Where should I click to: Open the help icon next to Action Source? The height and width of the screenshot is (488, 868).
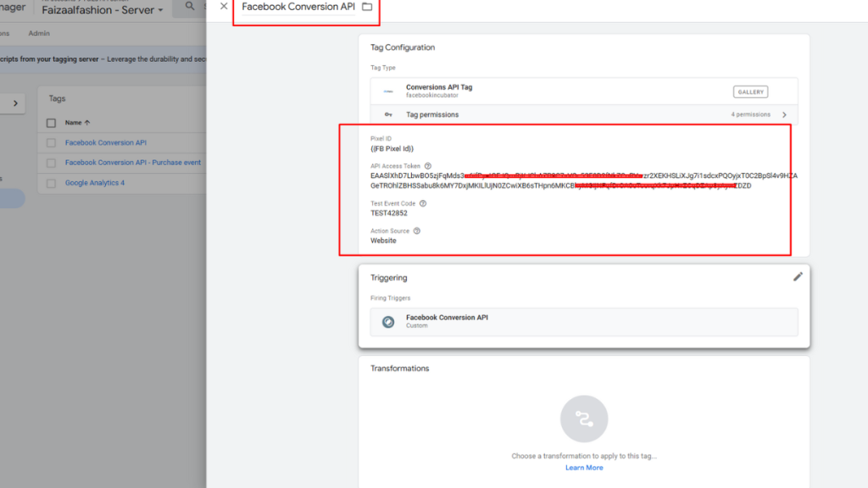(x=417, y=231)
